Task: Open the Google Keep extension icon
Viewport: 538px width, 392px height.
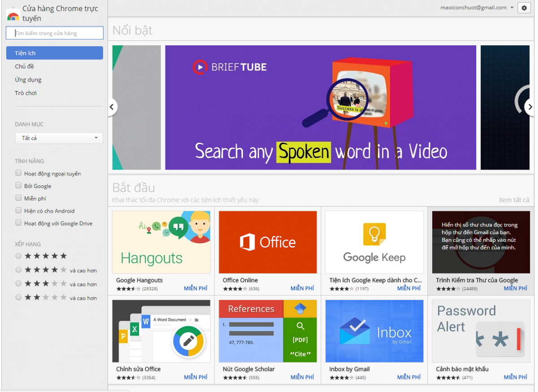Action: [x=374, y=242]
